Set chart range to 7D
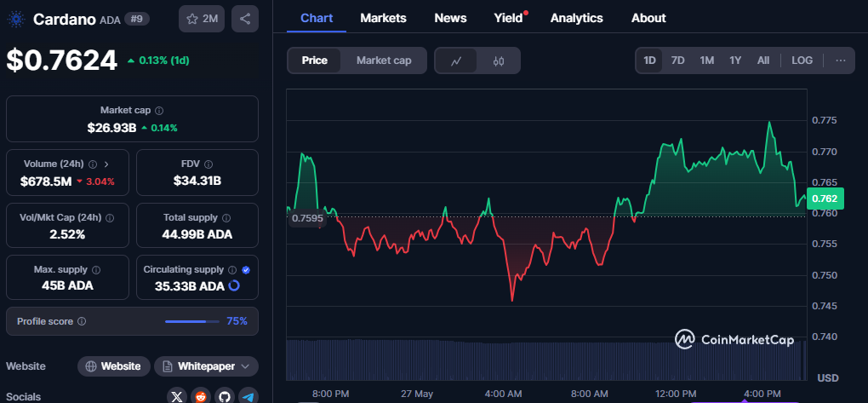The width and height of the screenshot is (868, 403). [677, 60]
